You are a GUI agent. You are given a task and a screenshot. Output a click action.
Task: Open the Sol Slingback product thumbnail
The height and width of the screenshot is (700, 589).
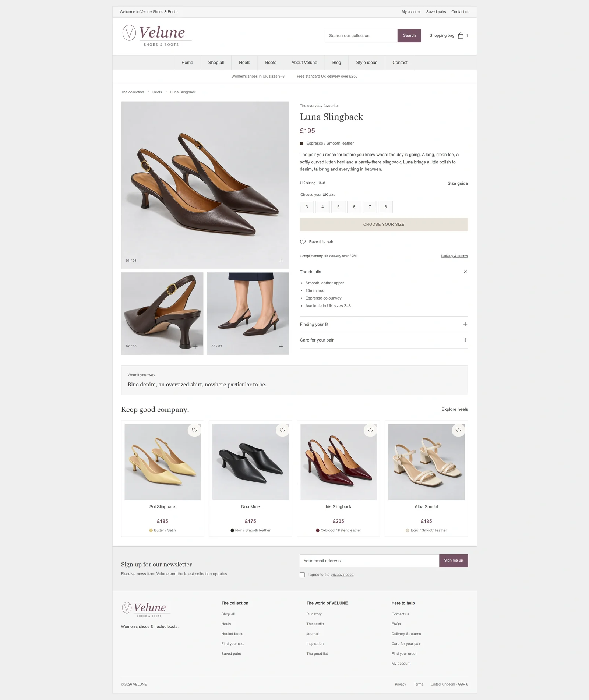click(x=162, y=462)
